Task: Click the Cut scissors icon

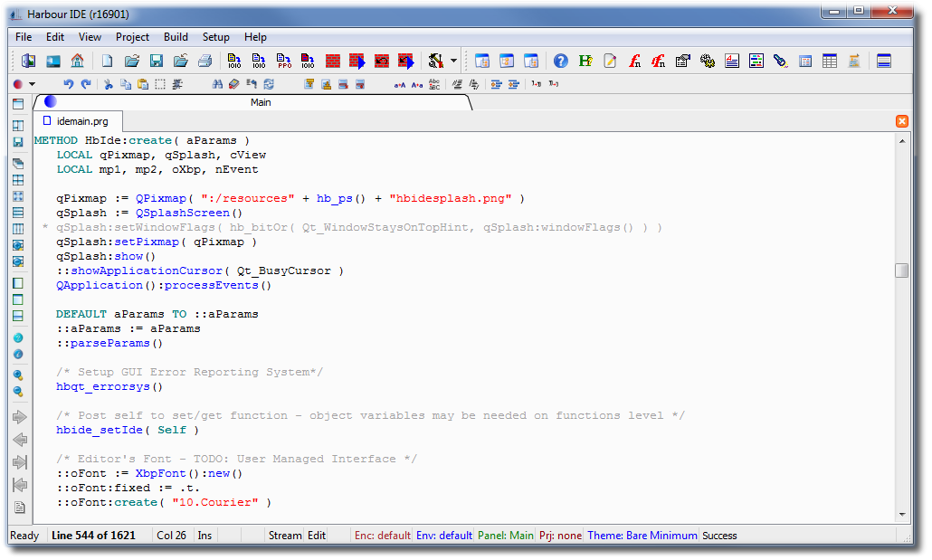Action: click(109, 84)
